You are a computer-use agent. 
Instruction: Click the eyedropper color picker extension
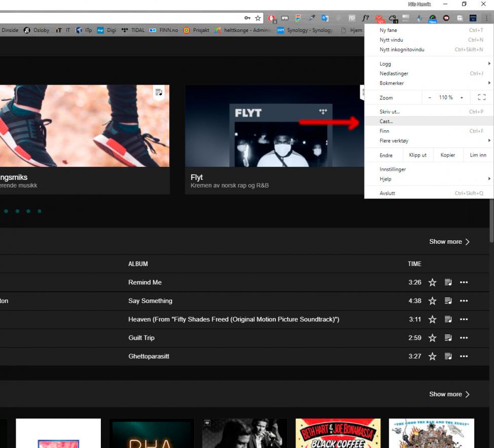312,18
